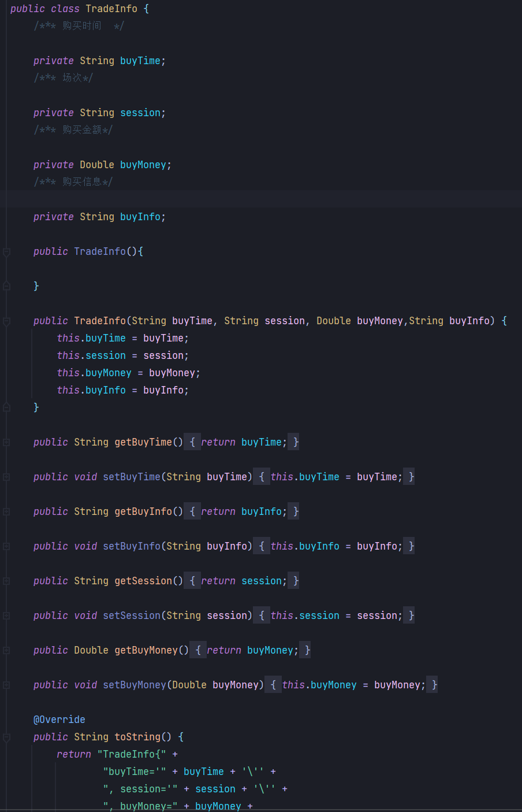Collapse the four-parameter TradeInfo constructor fold
This screenshot has height=812, width=522.
click(x=6, y=321)
